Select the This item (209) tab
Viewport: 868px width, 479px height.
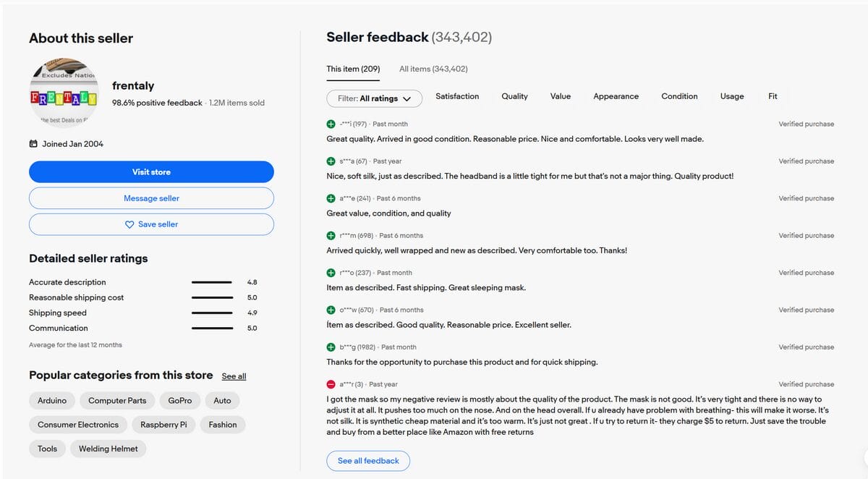click(352, 69)
